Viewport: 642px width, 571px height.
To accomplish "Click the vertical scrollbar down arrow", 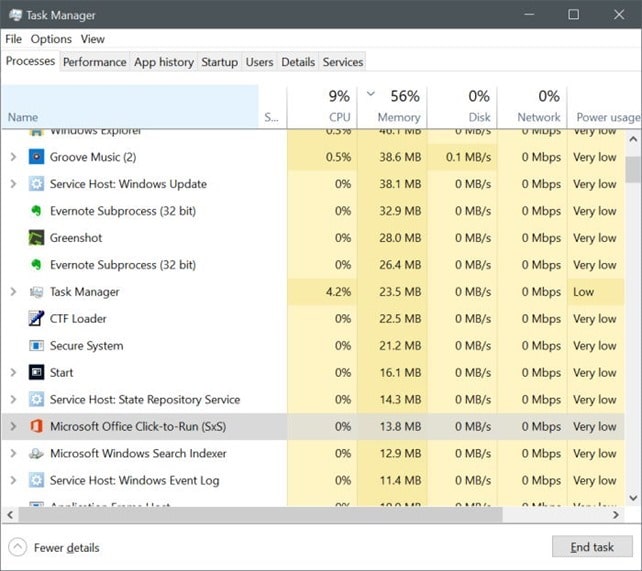I will [x=633, y=498].
